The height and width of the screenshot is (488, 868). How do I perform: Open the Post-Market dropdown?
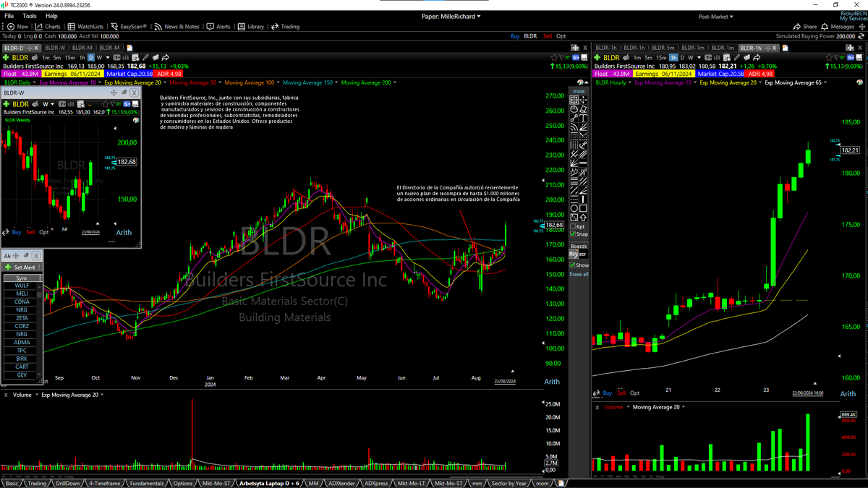[x=716, y=16]
